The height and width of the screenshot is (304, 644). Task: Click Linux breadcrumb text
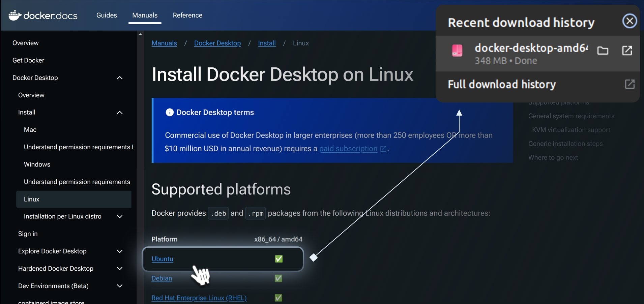(x=301, y=43)
